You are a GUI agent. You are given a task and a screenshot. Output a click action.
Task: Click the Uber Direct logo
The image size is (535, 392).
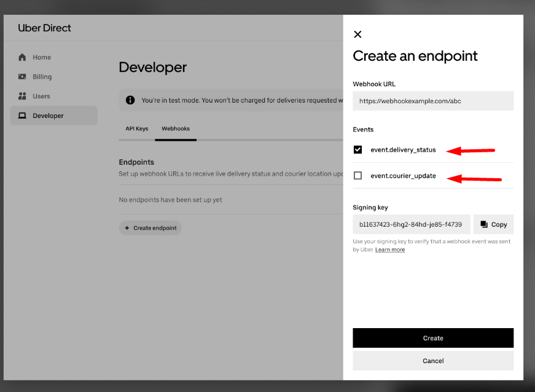pos(44,28)
